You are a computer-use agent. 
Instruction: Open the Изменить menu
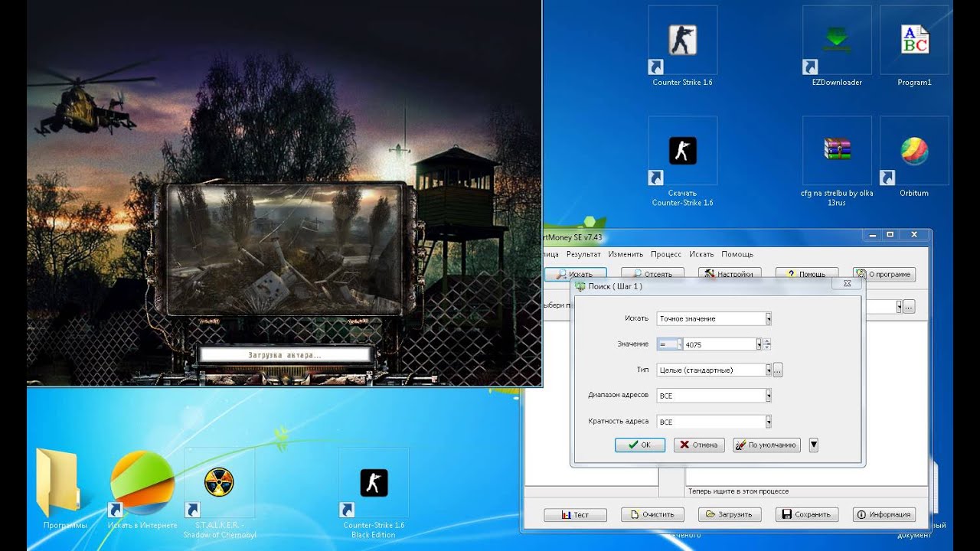pos(626,254)
